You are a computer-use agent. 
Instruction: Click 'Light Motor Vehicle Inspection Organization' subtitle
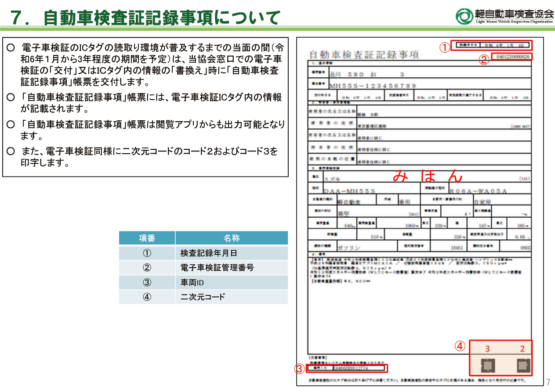pyautogui.click(x=514, y=22)
